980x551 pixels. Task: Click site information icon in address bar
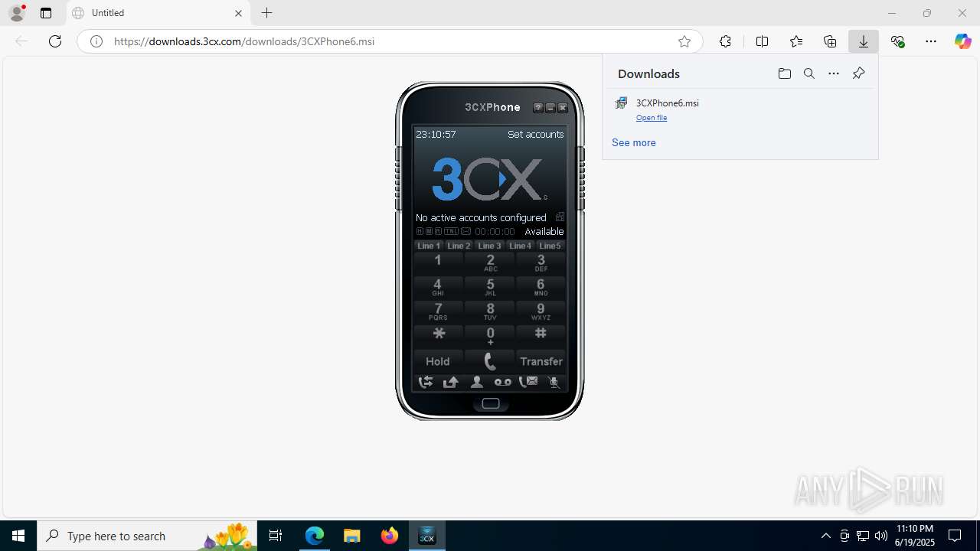point(96,41)
